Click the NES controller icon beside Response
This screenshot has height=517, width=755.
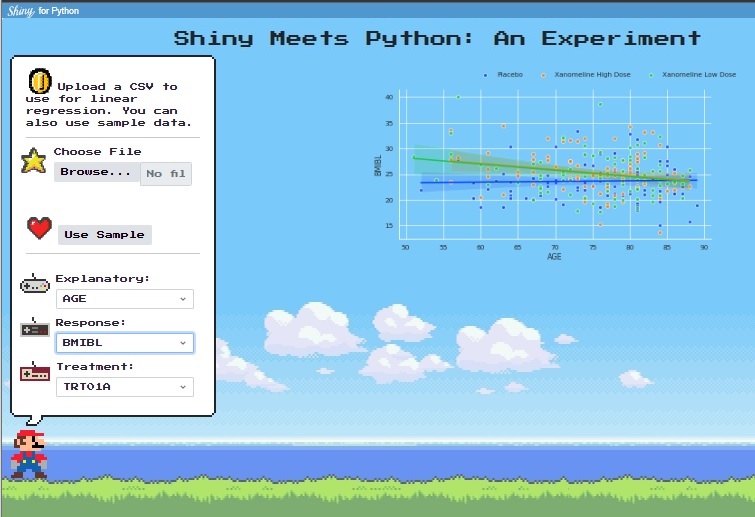pos(35,328)
